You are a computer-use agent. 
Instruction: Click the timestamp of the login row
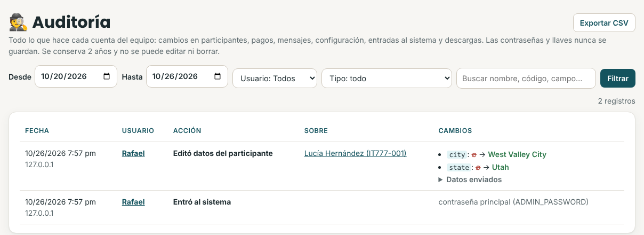(x=60, y=202)
